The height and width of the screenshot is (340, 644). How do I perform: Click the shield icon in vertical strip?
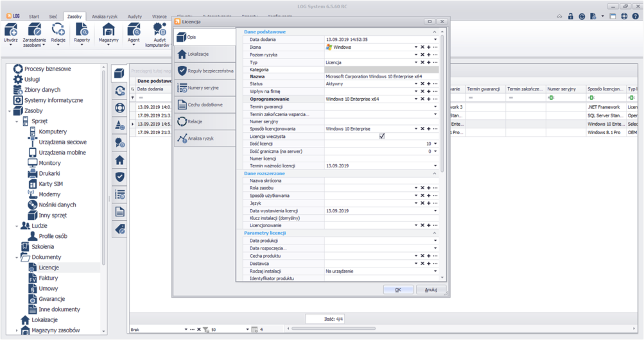119,177
